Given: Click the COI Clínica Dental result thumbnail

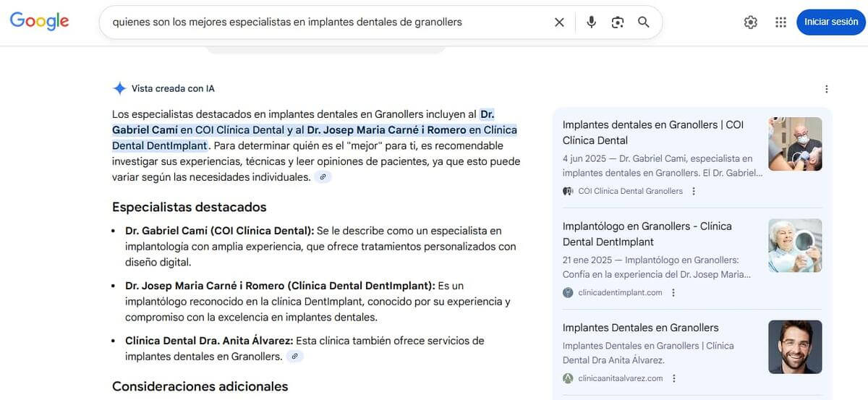Looking at the screenshot, I should click(795, 144).
